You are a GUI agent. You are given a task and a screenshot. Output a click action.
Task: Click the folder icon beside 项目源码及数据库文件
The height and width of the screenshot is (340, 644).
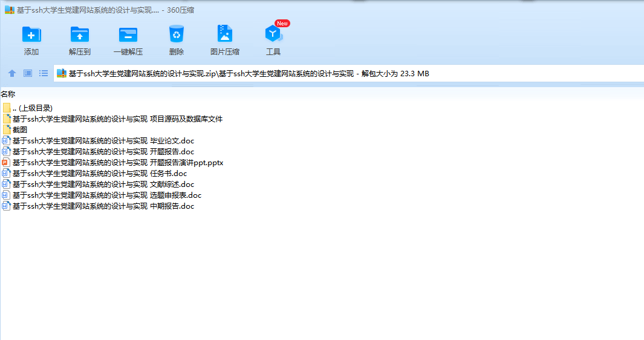(7, 119)
